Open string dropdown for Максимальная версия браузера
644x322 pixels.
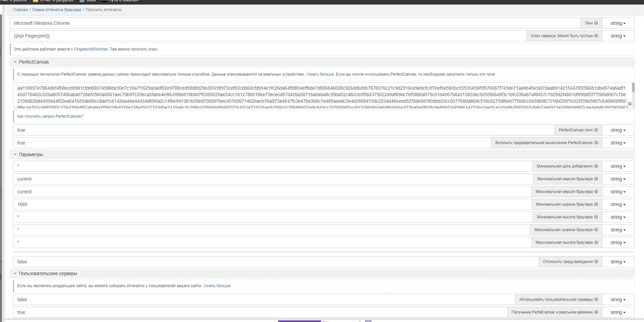point(618,192)
